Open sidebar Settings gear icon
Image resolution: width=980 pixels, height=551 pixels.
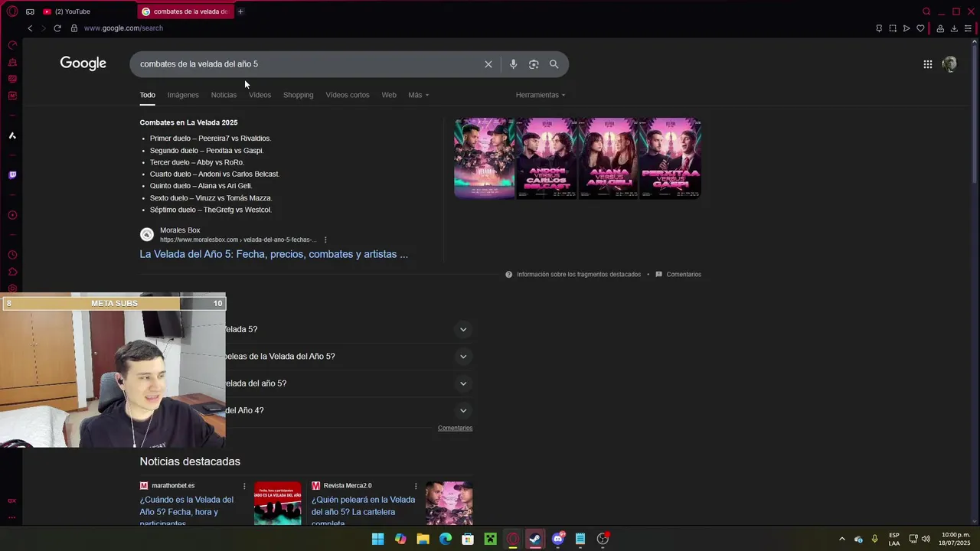click(x=12, y=289)
